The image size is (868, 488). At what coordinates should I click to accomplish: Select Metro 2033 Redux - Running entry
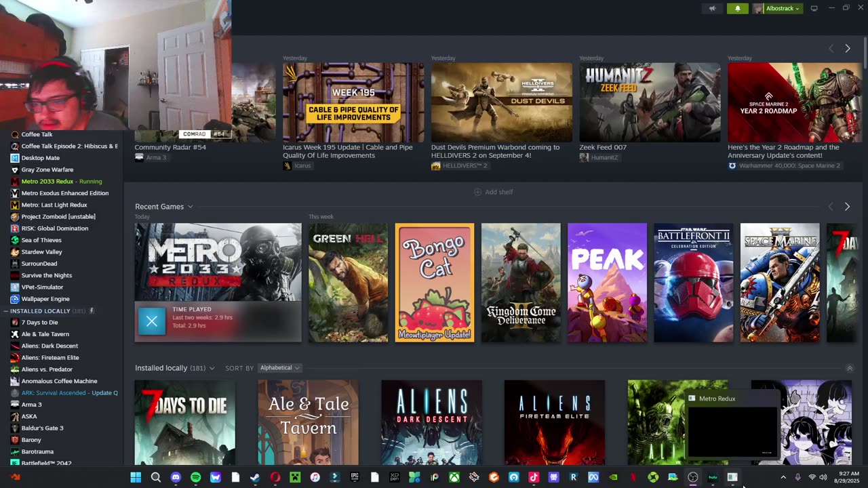coord(61,182)
